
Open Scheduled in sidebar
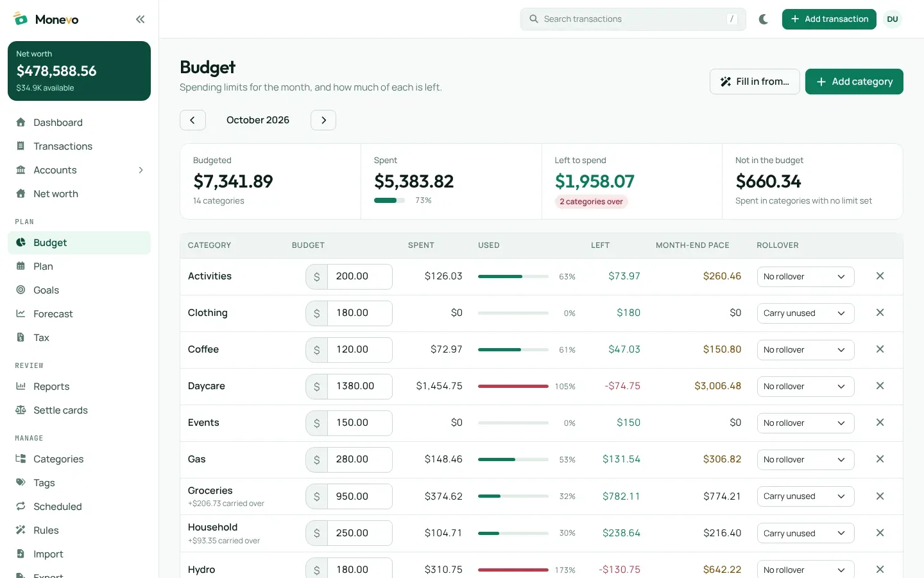(79, 507)
